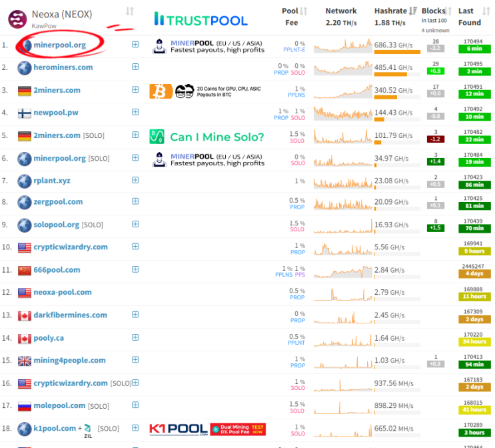Expand details for solopool.org SOLO row
This screenshot has height=448, width=495.
click(x=135, y=224)
